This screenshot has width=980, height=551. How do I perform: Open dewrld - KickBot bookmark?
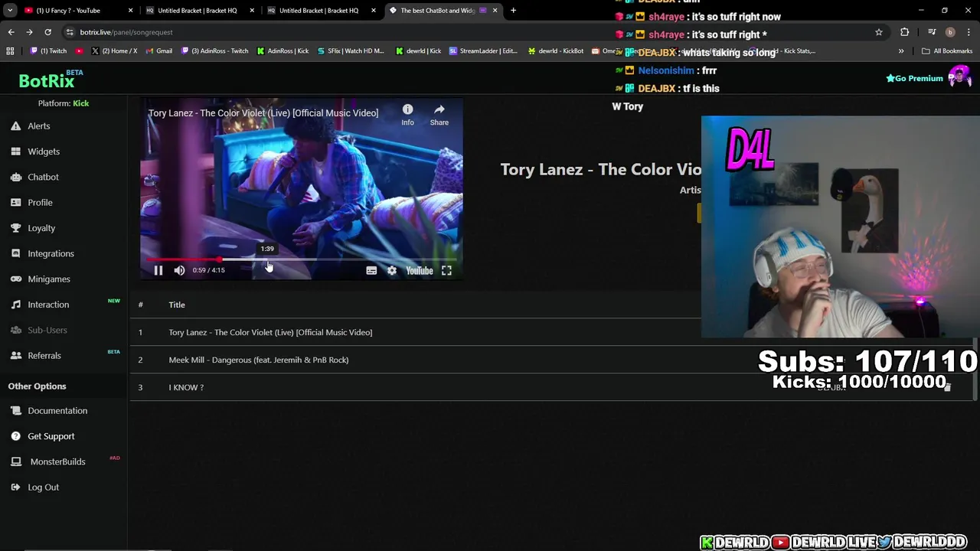coord(556,51)
